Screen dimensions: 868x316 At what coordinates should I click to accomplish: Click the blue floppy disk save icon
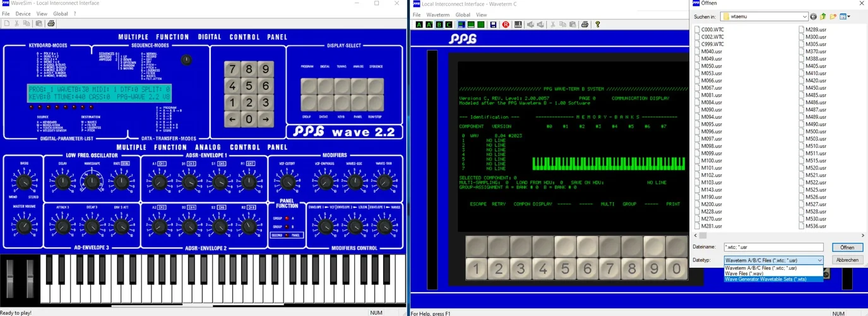tap(493, 25)
